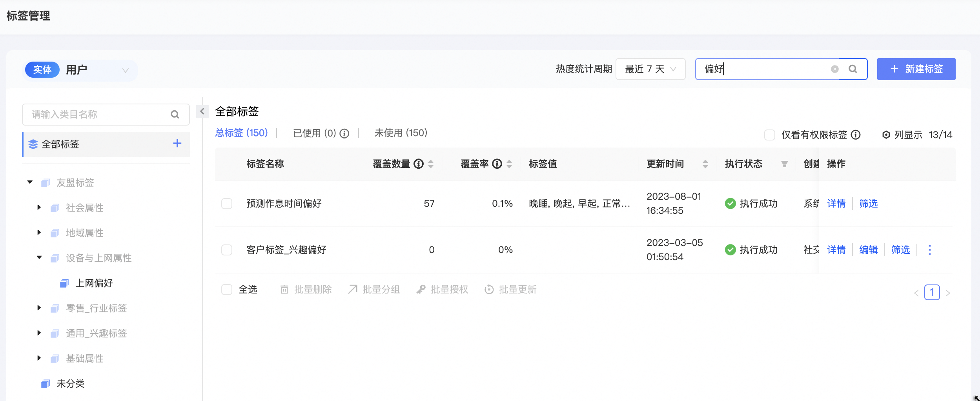Switch to 总标签 (150) tab
The height and width of the screenshot is (401, 980).
(x=241, y=133)
